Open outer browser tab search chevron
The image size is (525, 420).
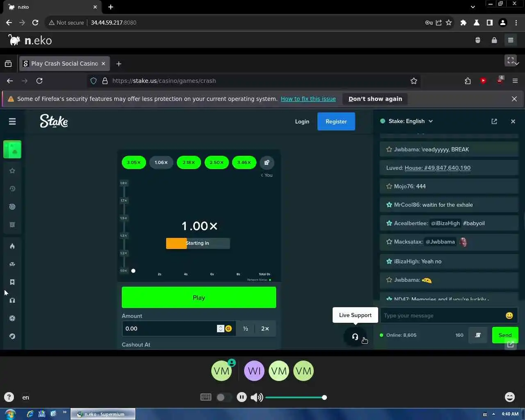click(473, 7)
